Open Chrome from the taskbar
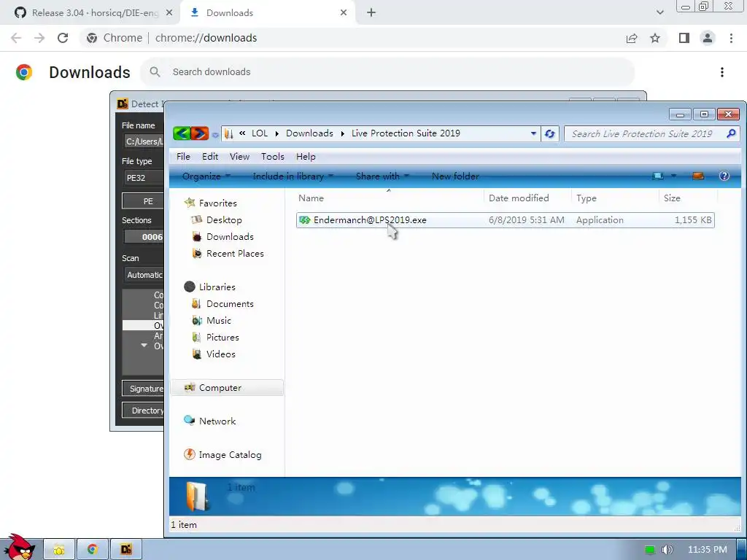747x560 pixels. (x=93, y=550)
